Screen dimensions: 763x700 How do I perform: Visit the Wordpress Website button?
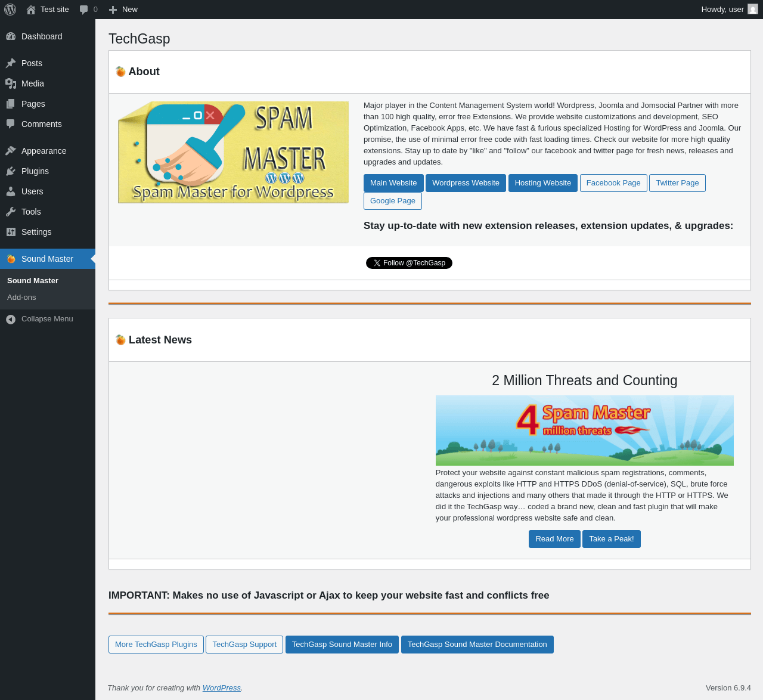point(466,183)
